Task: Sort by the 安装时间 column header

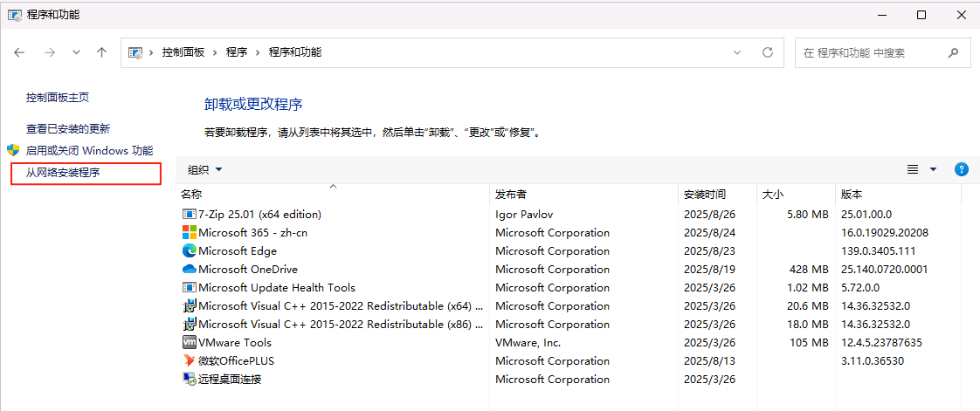Action: 717,195
